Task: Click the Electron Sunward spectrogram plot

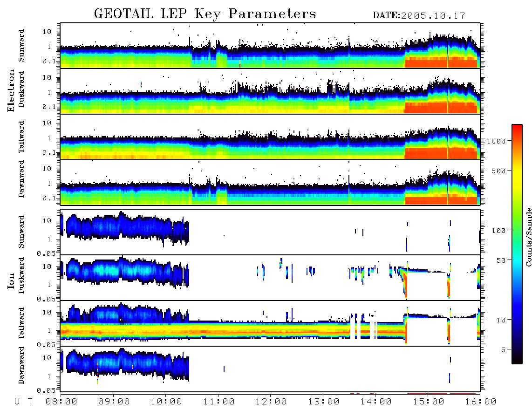Action: pyautogui.click(x=270, y=46)
